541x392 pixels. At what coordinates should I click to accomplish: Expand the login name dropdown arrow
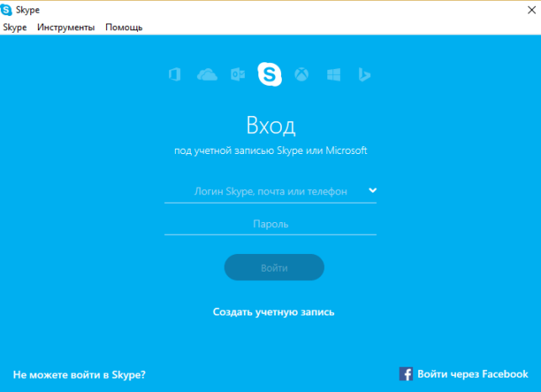372,190
